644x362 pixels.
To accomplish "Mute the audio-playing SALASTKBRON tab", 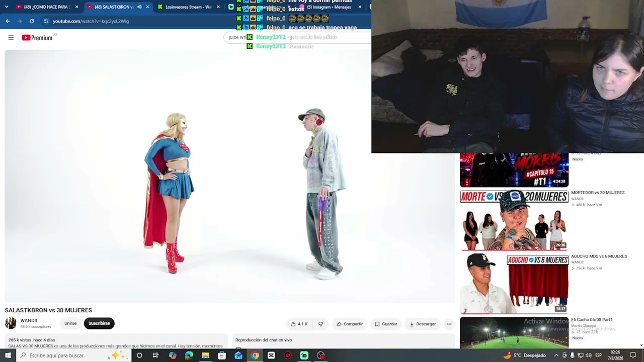I will tap(139, 7).
